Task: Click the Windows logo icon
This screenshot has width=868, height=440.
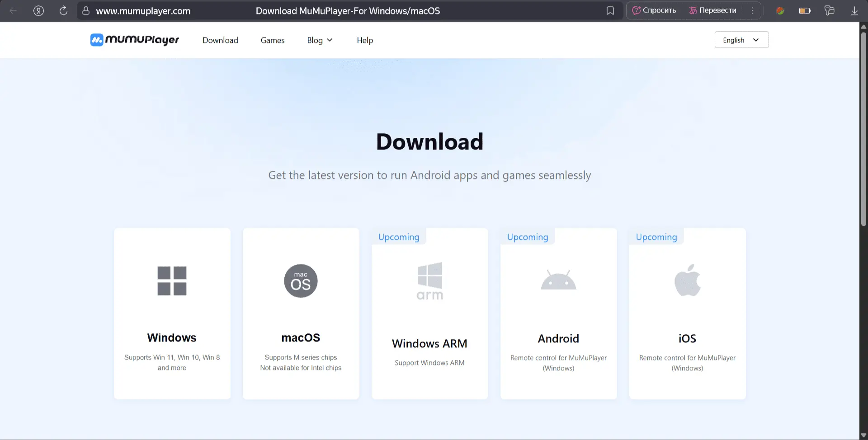Action: pos(172,281)
